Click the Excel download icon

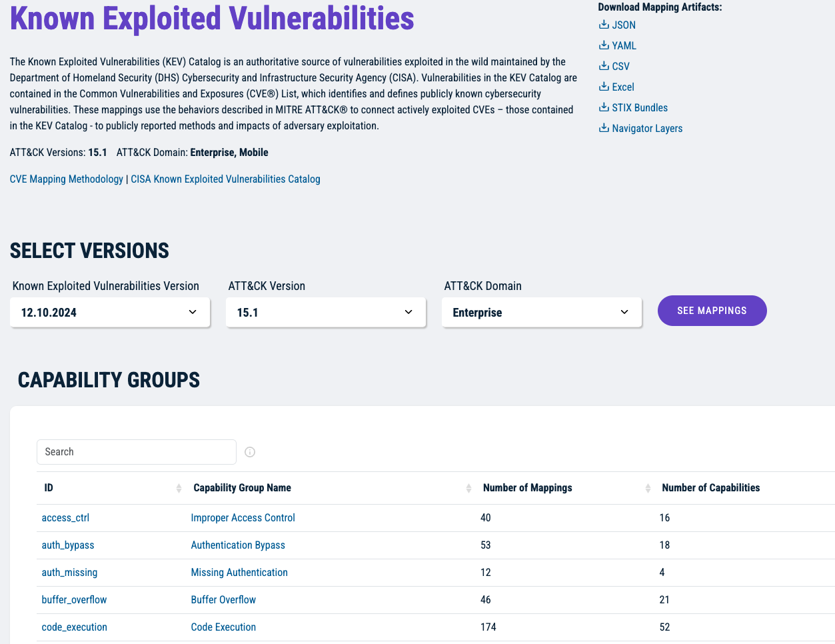click(x=603, y=87)
